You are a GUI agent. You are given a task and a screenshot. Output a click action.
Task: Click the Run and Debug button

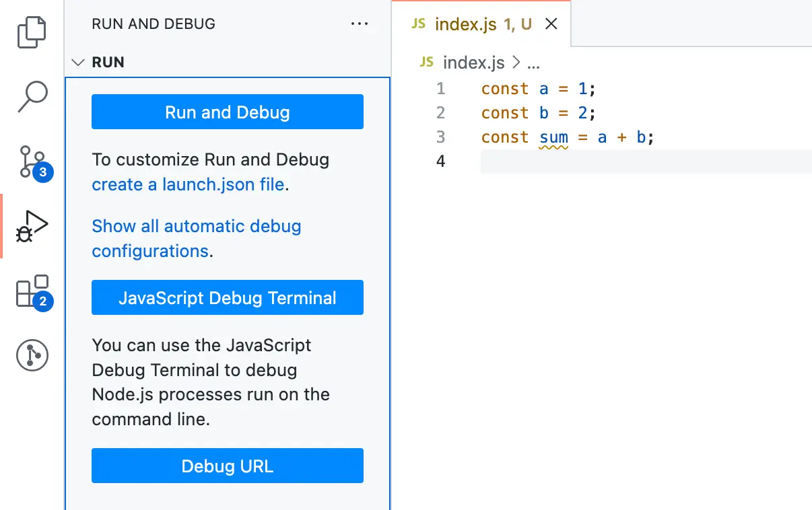pos(227,112)
